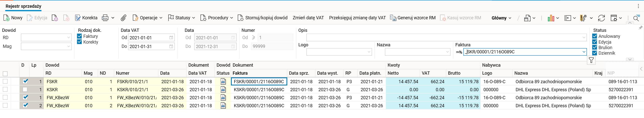
Task: Open the Statusy menu
Action: 182,18
